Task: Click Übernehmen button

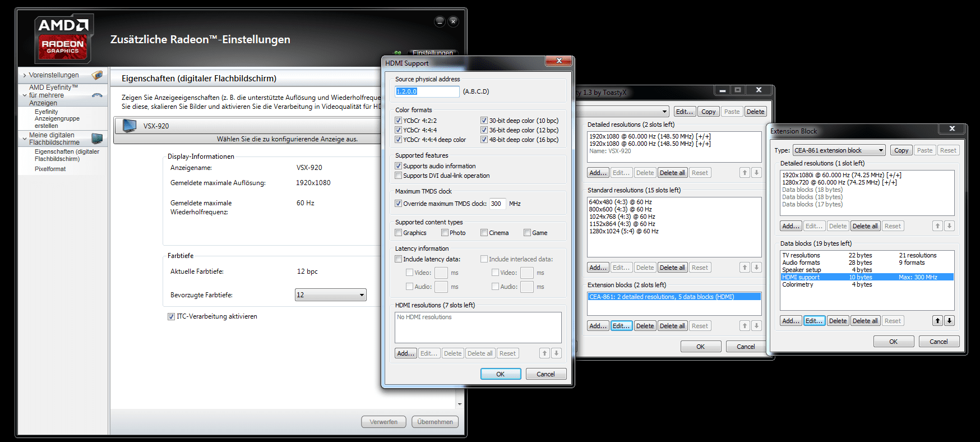Action: [435, 422]
